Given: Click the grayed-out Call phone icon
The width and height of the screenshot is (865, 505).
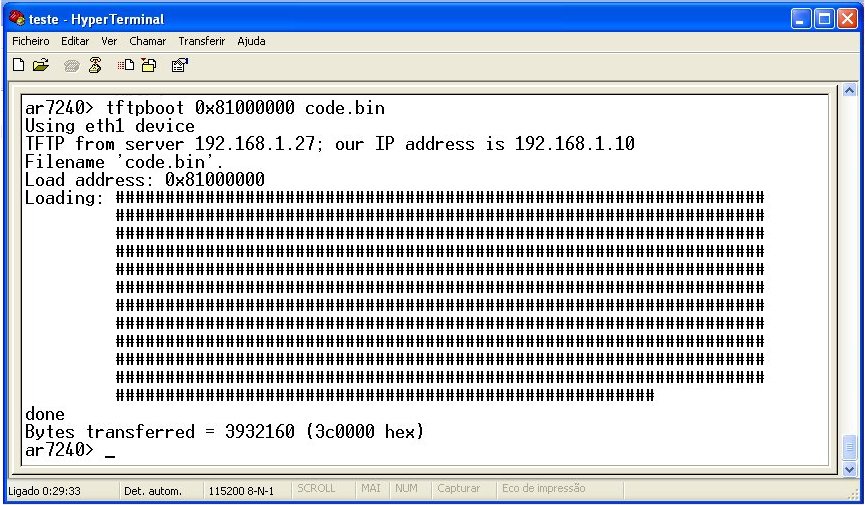Looking at the screenshot, I should click(x=71, y=66).
